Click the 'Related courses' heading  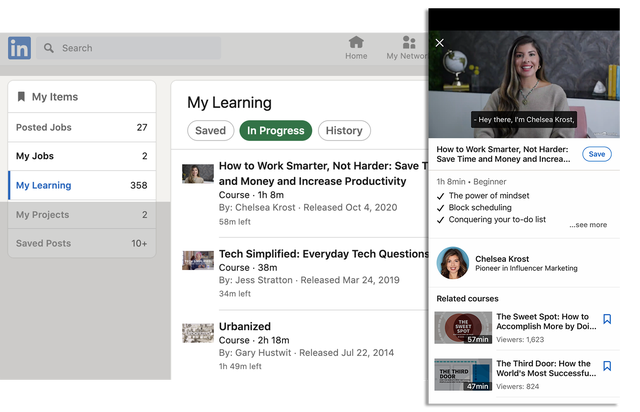[x=467, y=298]
